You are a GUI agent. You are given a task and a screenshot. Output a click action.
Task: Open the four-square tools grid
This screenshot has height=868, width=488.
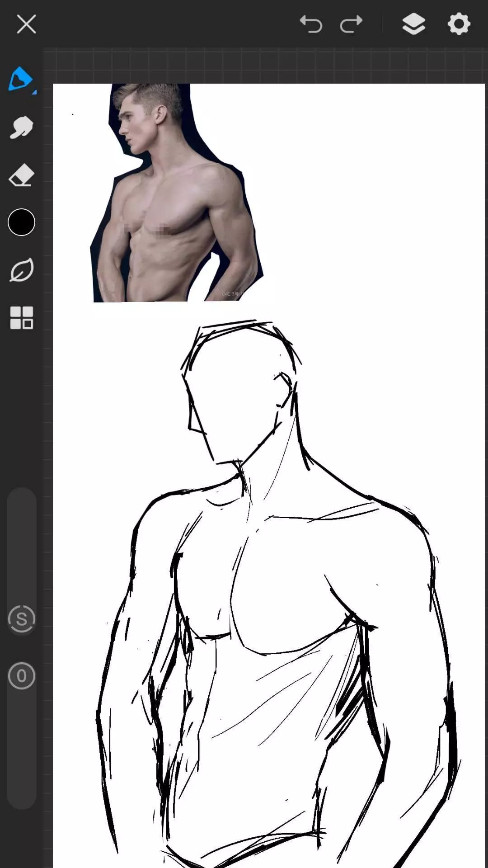pos(21,318)
